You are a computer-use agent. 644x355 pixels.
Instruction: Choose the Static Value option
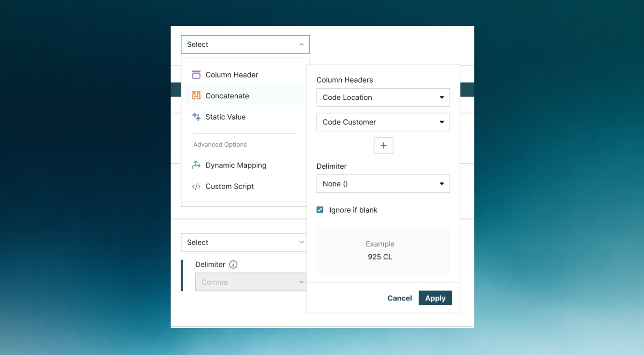pyautogui.click(x=244, y=117)
